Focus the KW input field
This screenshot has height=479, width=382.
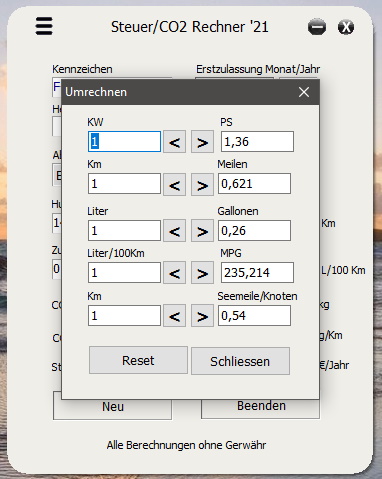coord(124,141)
